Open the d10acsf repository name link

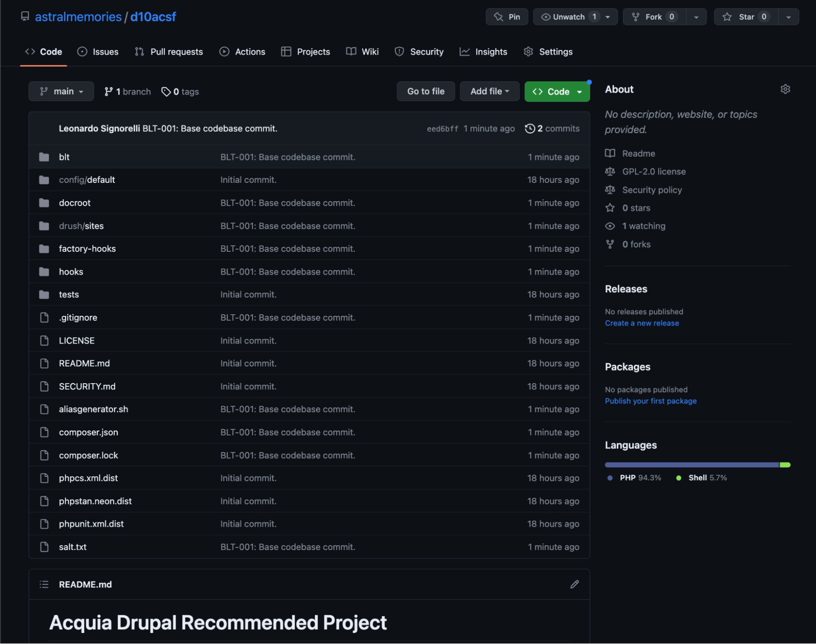[153, 17]
